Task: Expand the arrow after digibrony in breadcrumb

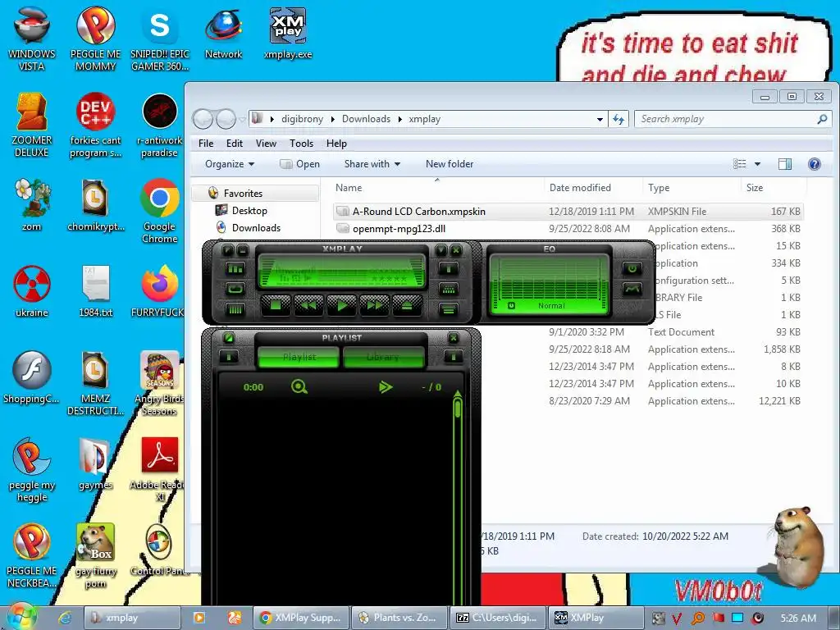Action: point(332,120)
